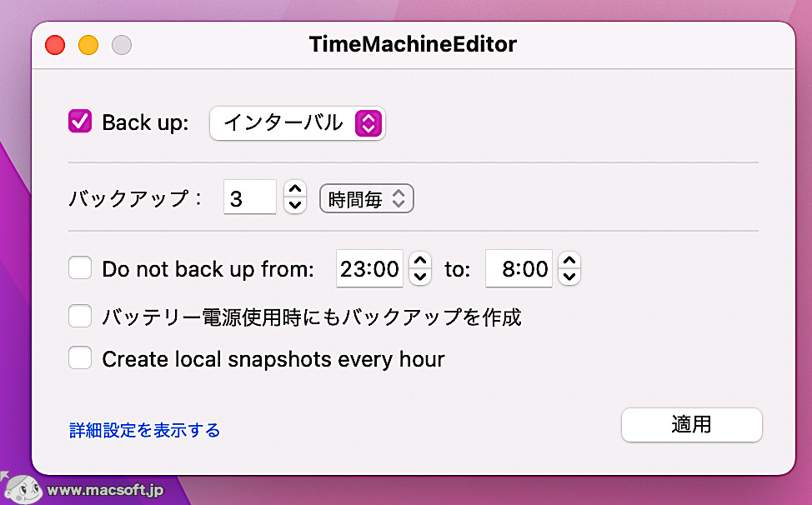The height and width of the screenshot is (505, 812).
Task: Increase the 8:00 end time with stepper
Action: coord(569,262)
